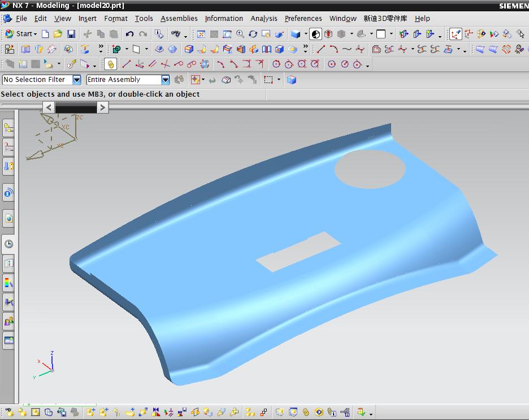Screen dimensions: 529x420
Task: Click the Palette color sidebar tab
Action: [x=8, y=283]
